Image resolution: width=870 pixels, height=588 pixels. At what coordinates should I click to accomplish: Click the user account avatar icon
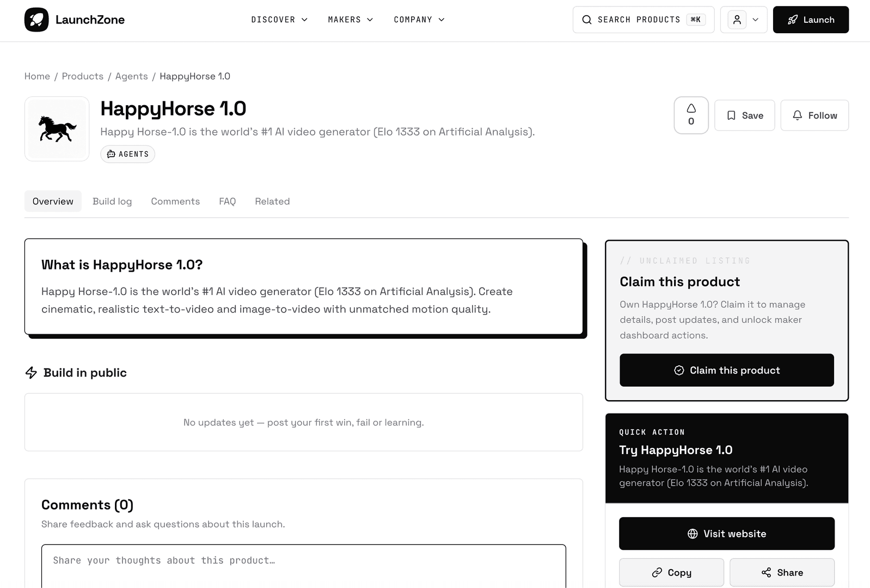(x=737, y=20)
